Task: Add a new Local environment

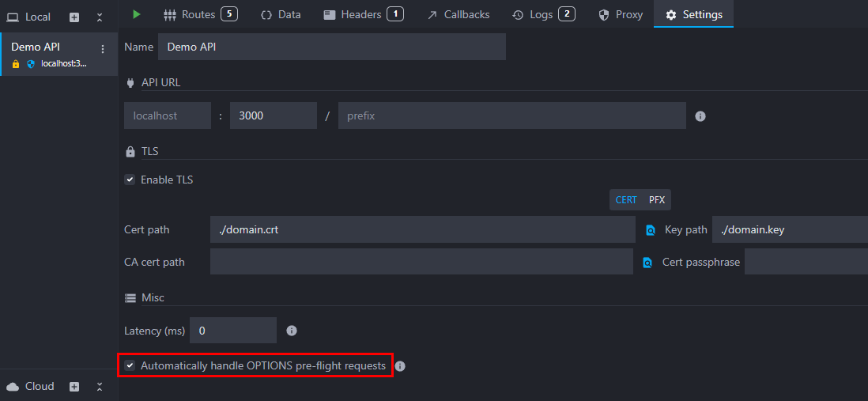Action: coord(74,17)
